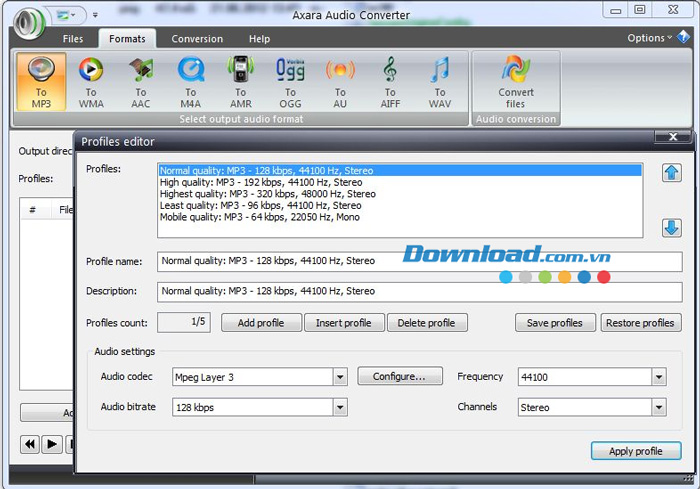The width and height of the screenshot is (700, 489).
Task: Open the quick access toolbar image dropdown
Action: point(67,15)
